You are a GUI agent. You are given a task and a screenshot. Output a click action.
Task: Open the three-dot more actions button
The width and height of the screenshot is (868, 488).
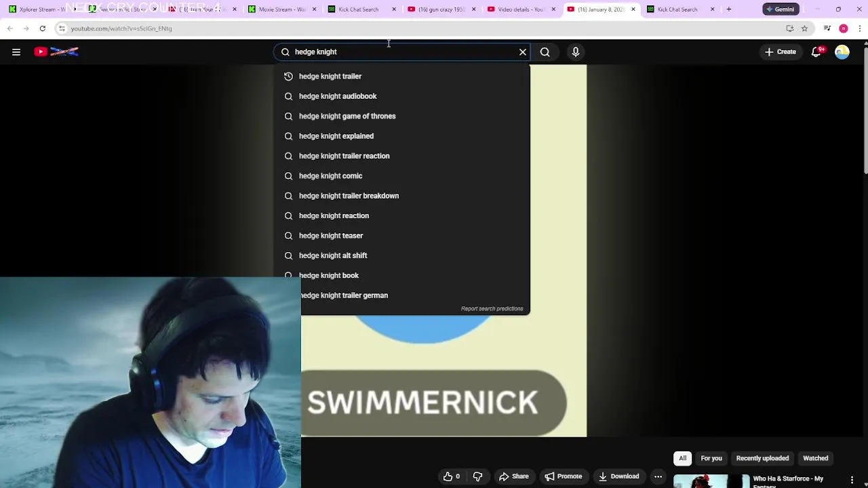click(658, 476)
